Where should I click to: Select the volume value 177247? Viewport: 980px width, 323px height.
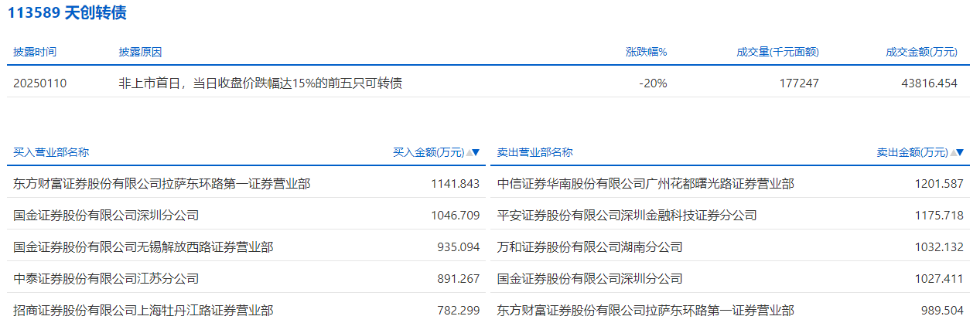[799, 83]
